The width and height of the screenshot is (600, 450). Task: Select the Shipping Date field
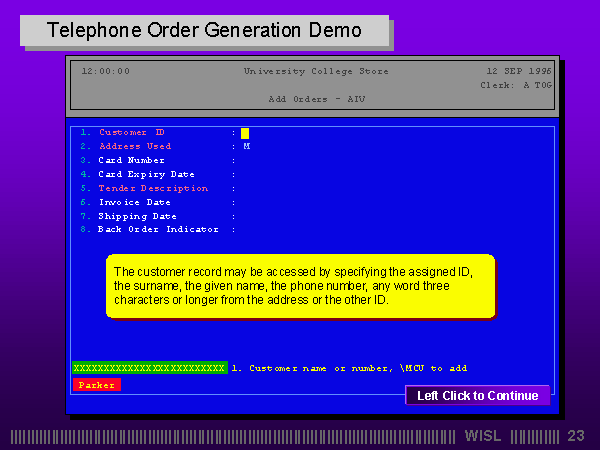click(136, 216)
